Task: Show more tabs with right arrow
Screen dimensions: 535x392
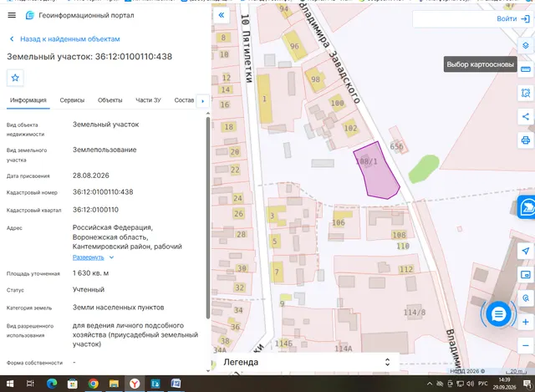Action: pyautogui.click(x=202, y=101)
